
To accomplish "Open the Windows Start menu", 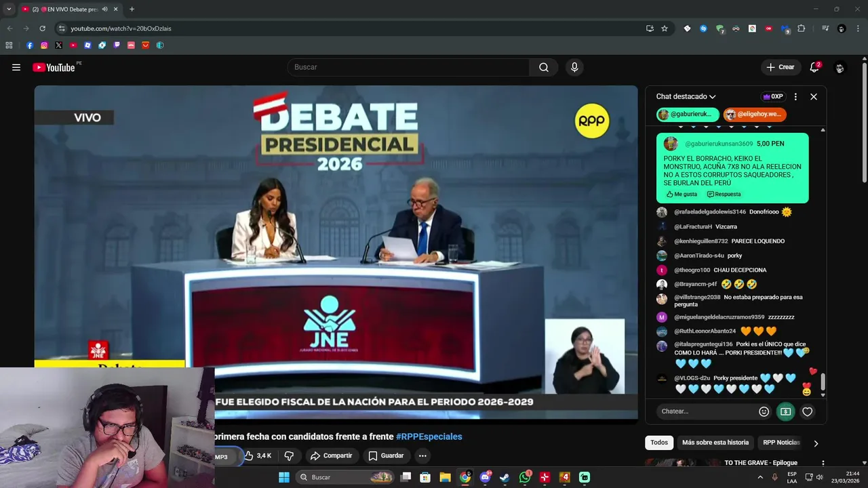I will 284,477.
